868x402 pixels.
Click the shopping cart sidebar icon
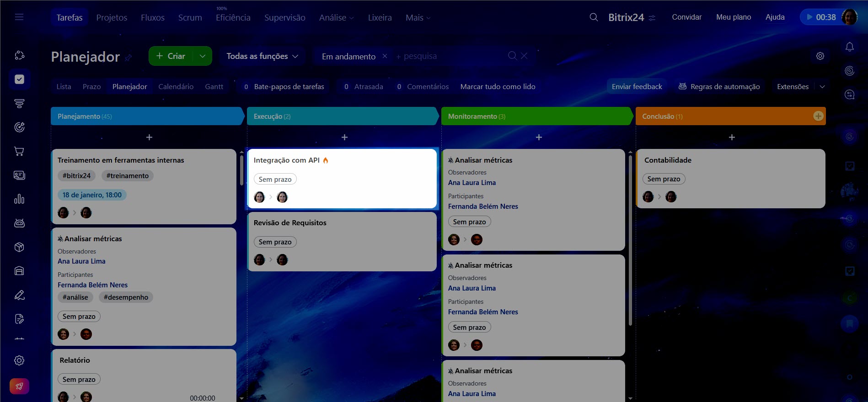(19, 151)
